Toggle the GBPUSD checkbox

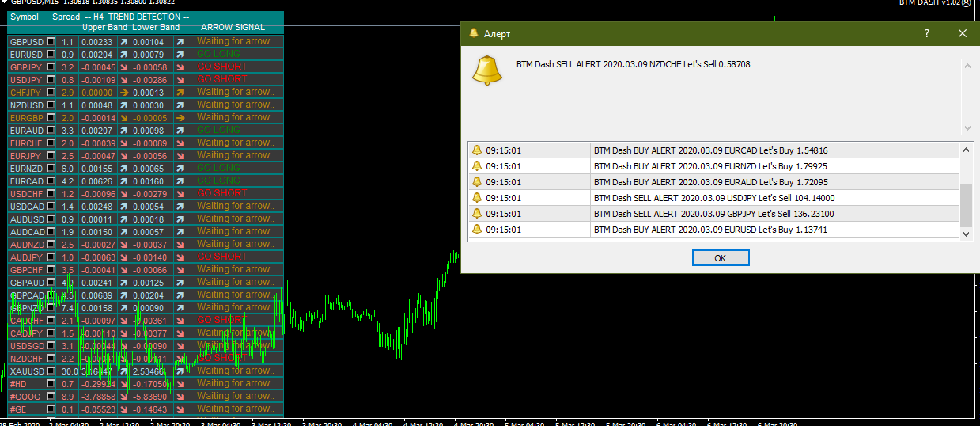51,41
